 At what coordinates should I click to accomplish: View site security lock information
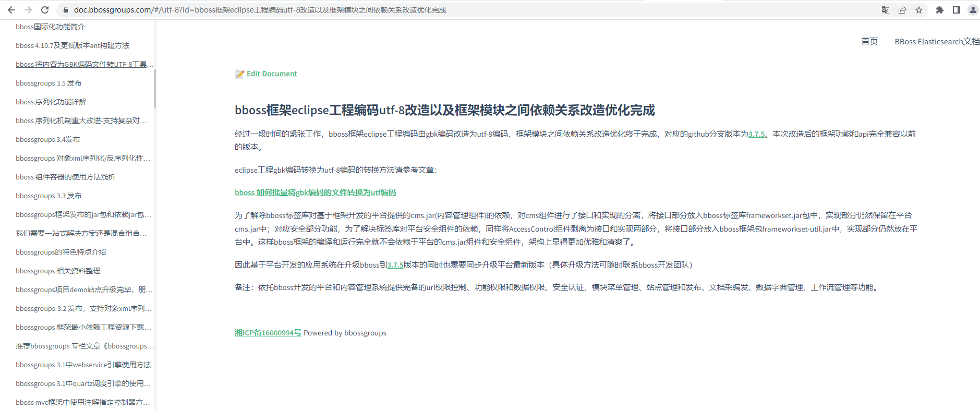point(65,10)
